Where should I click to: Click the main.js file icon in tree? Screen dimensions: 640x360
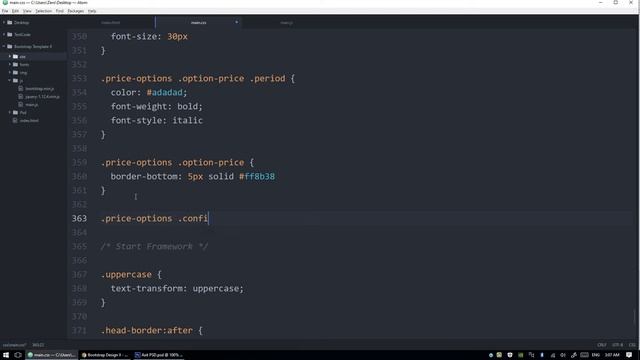coord(21,105)
